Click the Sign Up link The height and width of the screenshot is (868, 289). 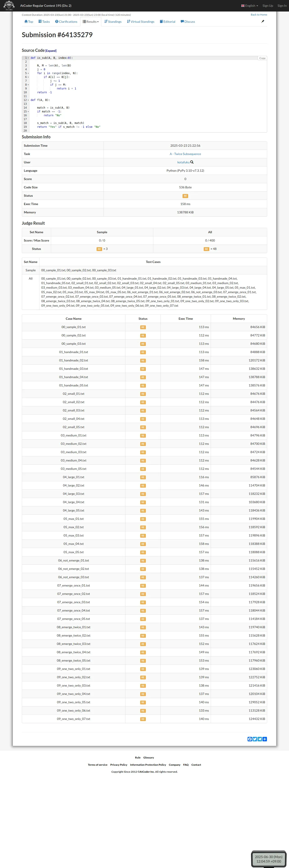click(x=267, y=6)
